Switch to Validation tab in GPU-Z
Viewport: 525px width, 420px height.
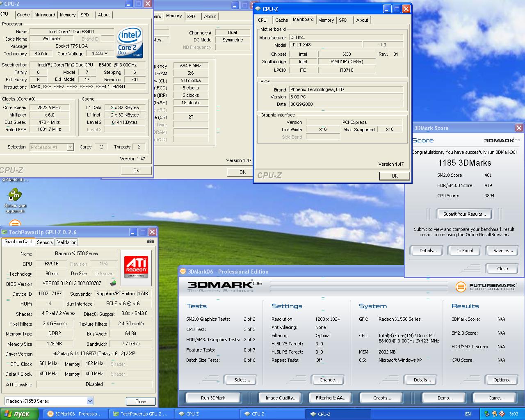pyautogui.click(x=66, y=242)
